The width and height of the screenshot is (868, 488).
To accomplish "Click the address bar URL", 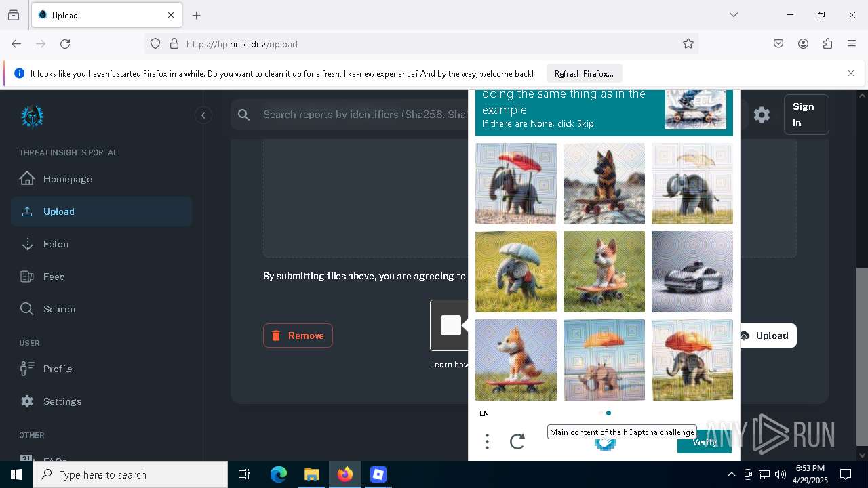I will 242,44.
